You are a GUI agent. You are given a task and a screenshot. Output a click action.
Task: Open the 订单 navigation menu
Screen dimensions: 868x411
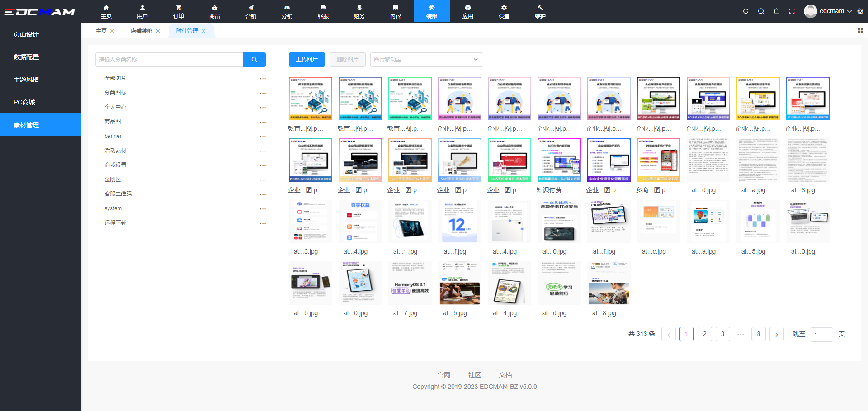179,11
